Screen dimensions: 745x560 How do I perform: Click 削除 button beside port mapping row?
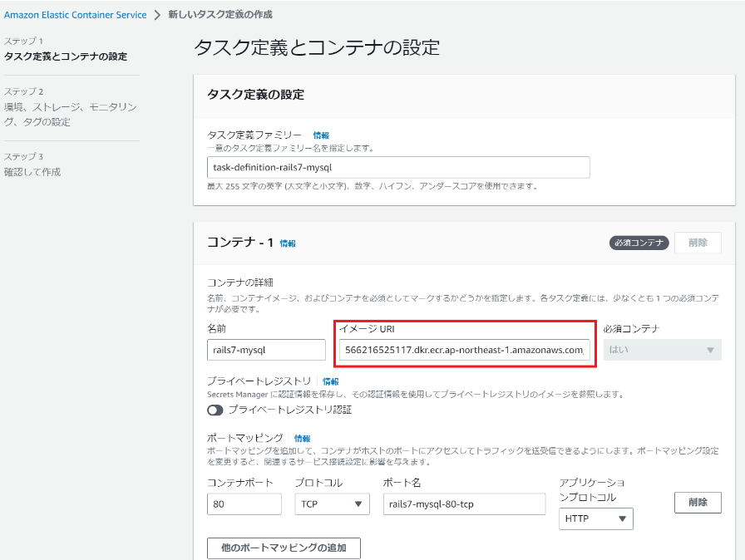[698, 502]
